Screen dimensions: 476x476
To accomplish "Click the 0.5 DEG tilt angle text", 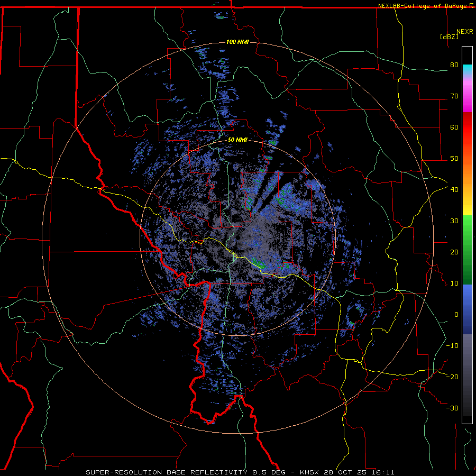I will (x=269, y=472).
